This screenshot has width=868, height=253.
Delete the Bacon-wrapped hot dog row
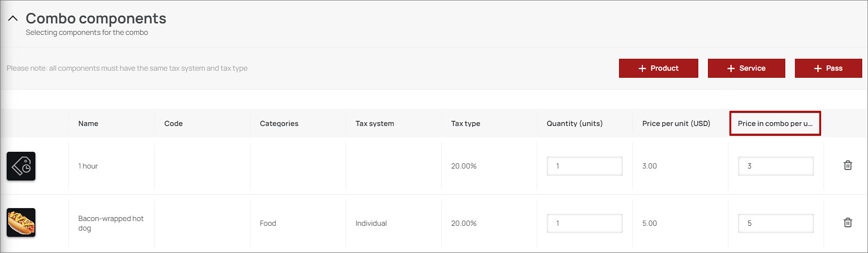(847, 223)
